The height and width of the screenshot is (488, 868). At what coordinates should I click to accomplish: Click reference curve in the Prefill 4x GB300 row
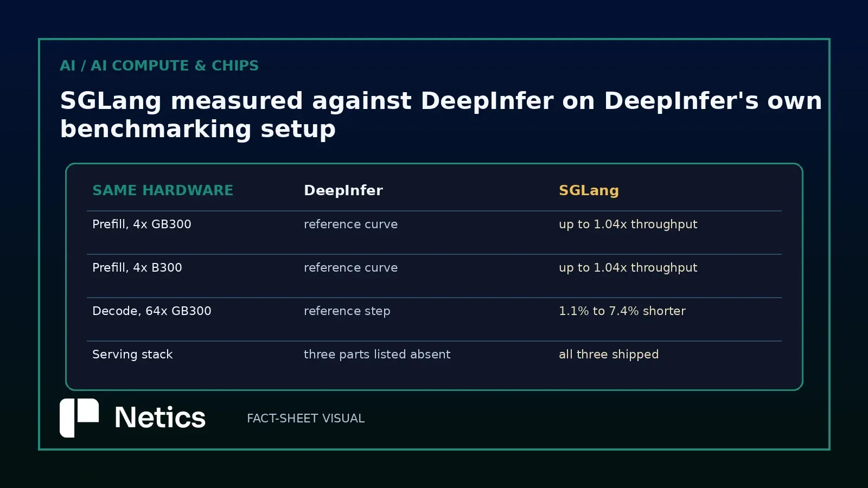pos(350,224)
